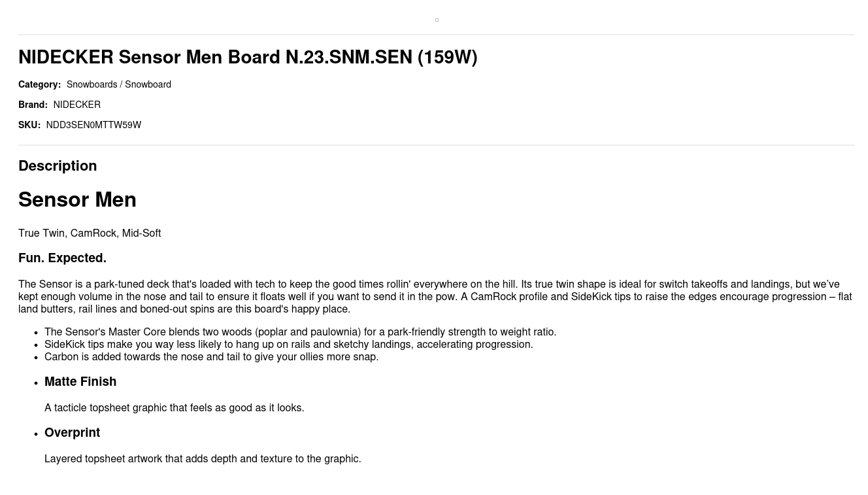The height and width of the screenshot is (495, 868).
Task: Click the Category label
Action: [39, 84]
